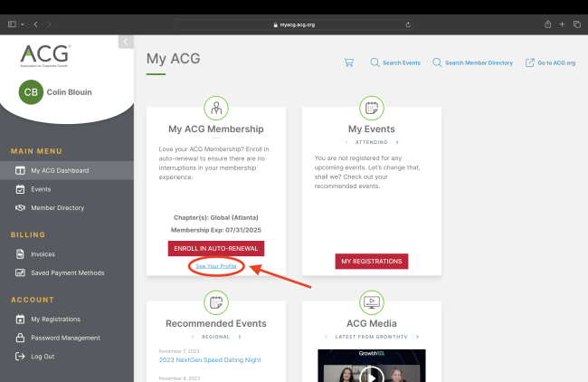The height and width of the screenshot is (382, 588).
Task: Open Events in the main menu
Action: point(41,189)
